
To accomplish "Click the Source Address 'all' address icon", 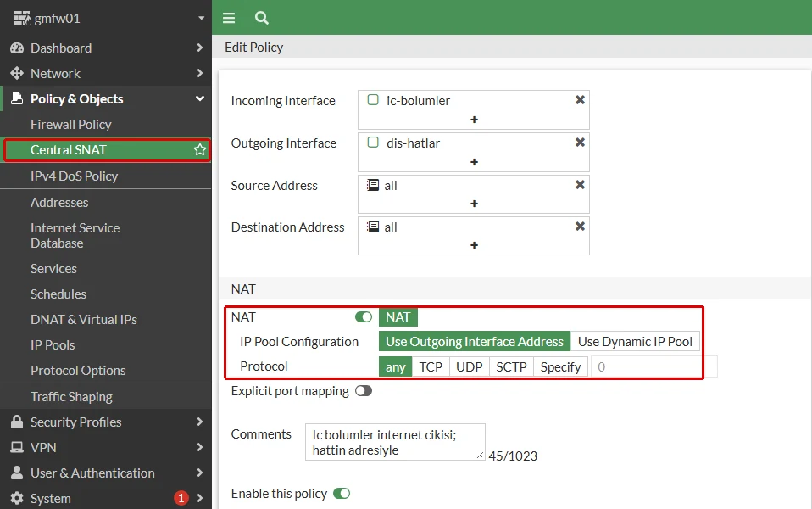I will click(373, 185).
